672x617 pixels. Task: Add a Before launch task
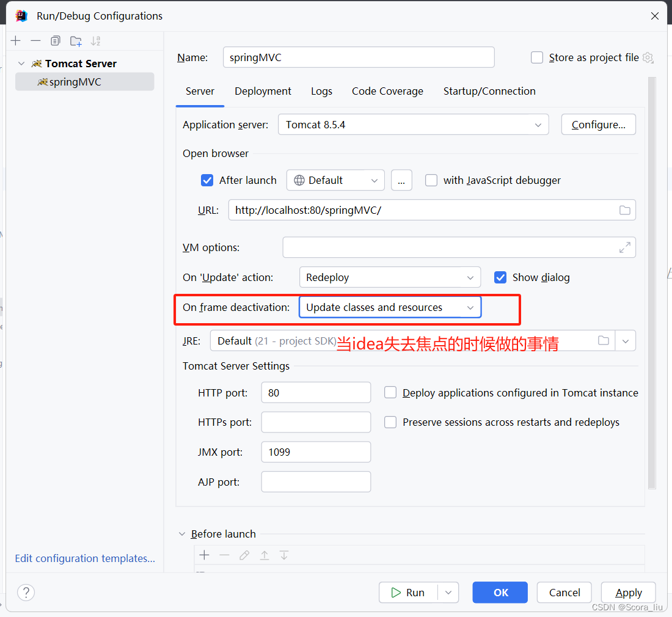pyautogui.click(x=205, y=555)
